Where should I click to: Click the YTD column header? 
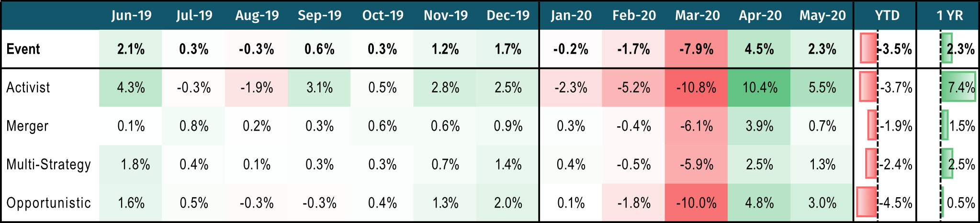[887, 15]
